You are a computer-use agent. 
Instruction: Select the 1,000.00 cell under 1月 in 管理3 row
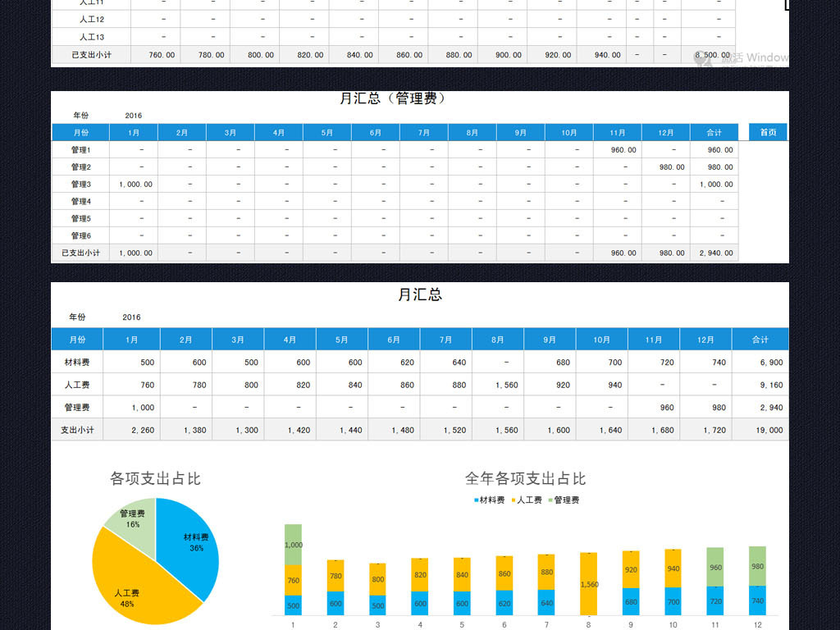pos(135,185)
